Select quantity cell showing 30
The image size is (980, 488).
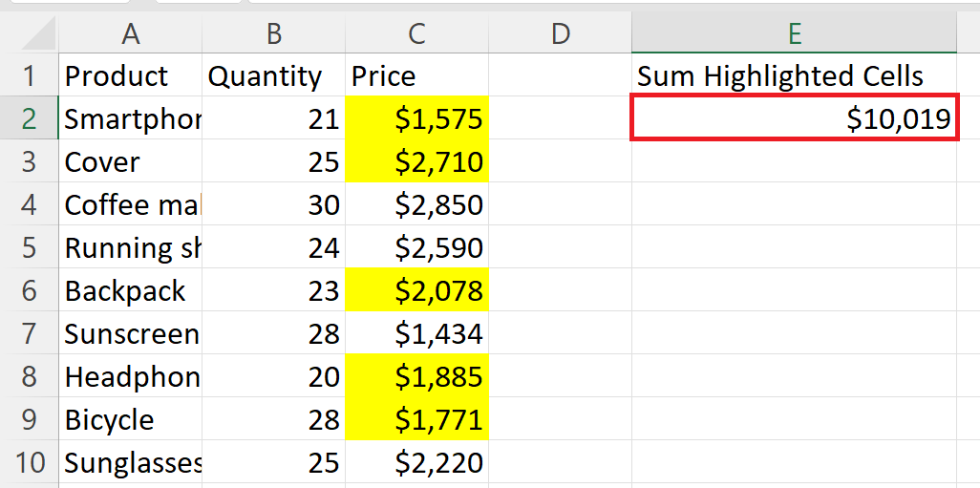pyautogui.click(x=274, y=204)
